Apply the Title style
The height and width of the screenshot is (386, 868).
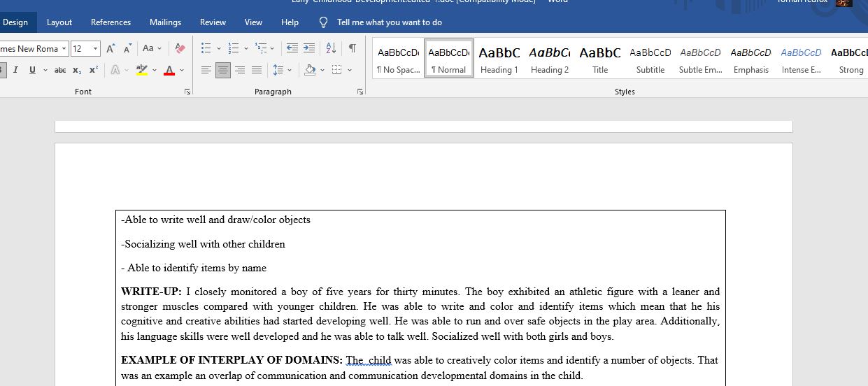point(600,59)
